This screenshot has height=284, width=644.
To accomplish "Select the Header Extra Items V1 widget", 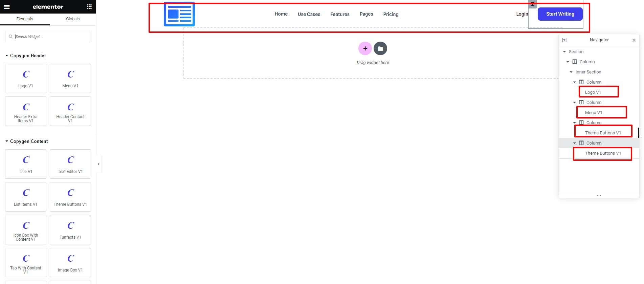I will tap(26, 111).
